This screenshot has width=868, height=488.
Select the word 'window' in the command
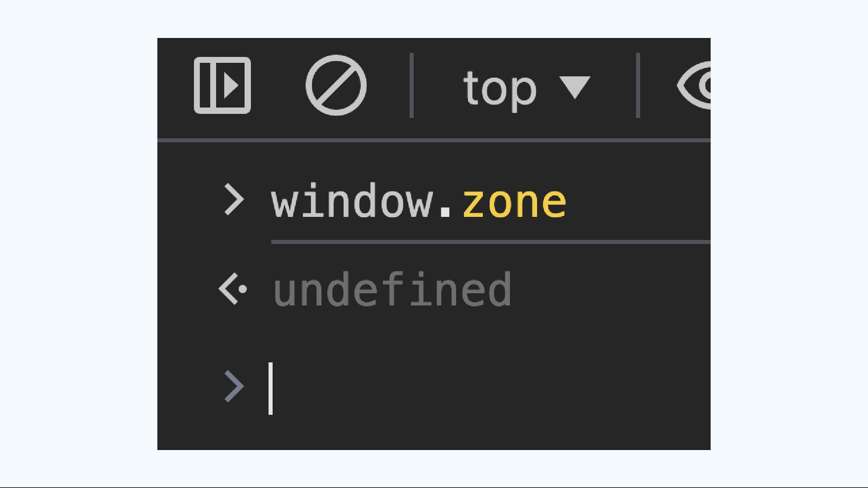click(352, 201)
